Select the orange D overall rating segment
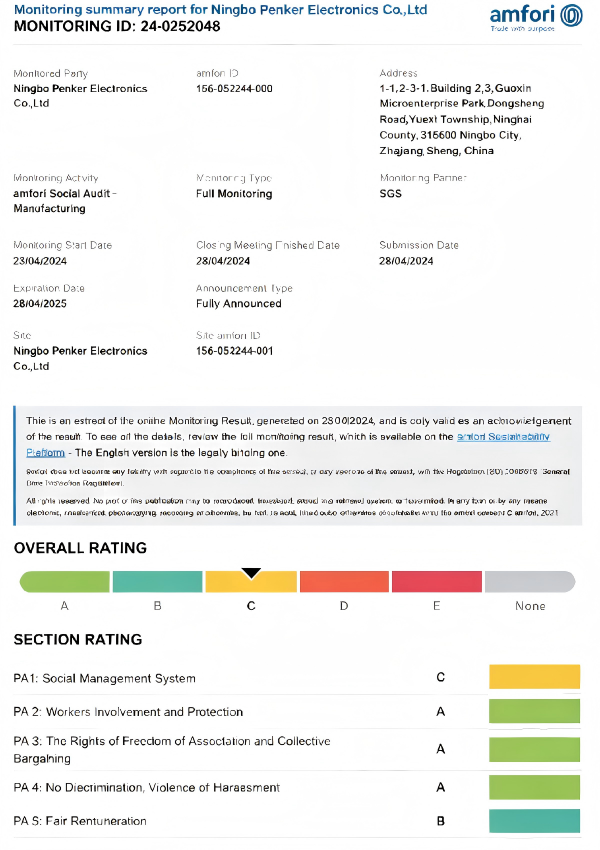 click(x=344, y=582)
